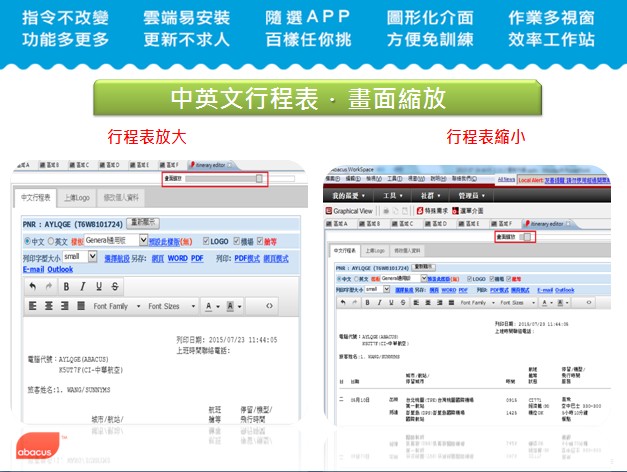
Task: Click the Undo arrow in the enlarged left editor
Action: [x=34, y=286]
